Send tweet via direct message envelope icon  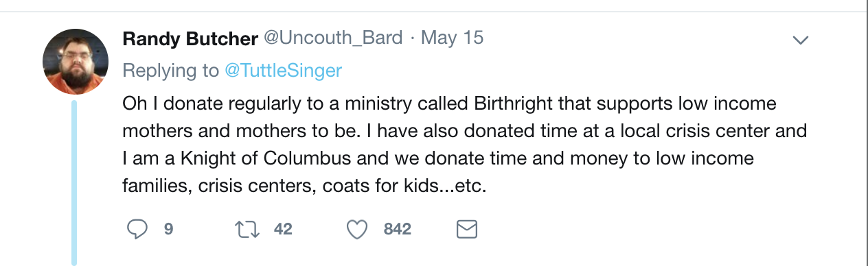point(467,229)
